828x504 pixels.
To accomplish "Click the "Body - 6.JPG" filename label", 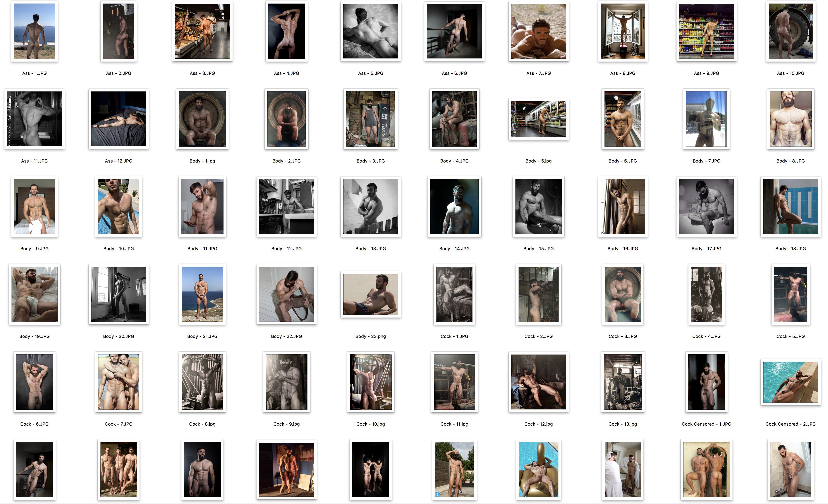I will pyautogui.click(x=622, y=161).
